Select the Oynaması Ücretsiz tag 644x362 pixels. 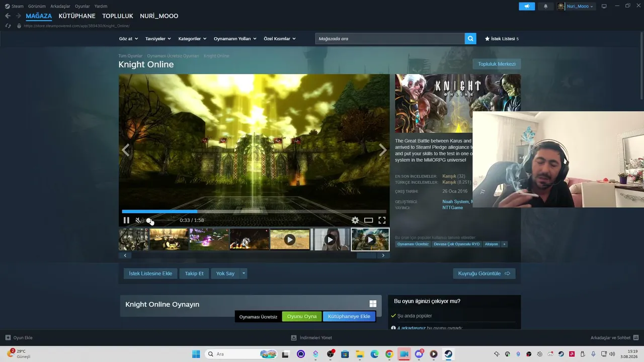click(x=413, y=244)
